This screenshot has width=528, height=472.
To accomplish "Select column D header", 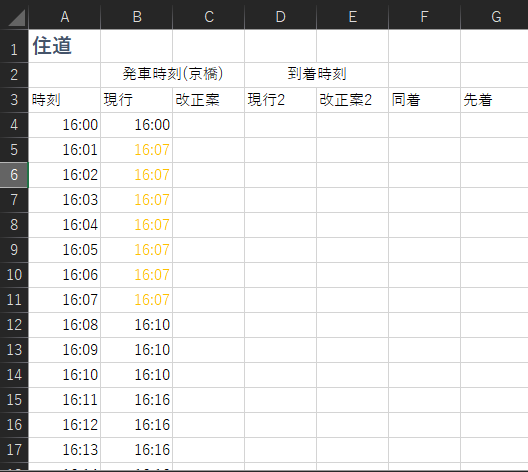I will coord(281,17).
